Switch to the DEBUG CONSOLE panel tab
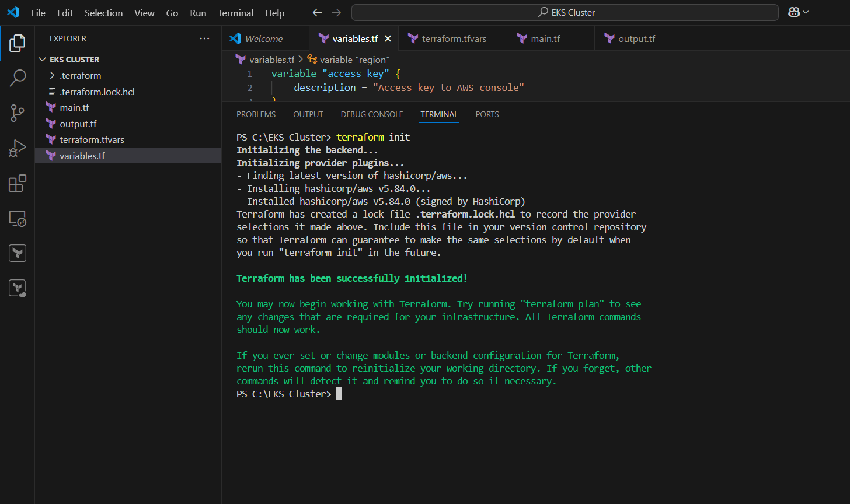Screen dimensions: 850x504 tap(372, 114)
